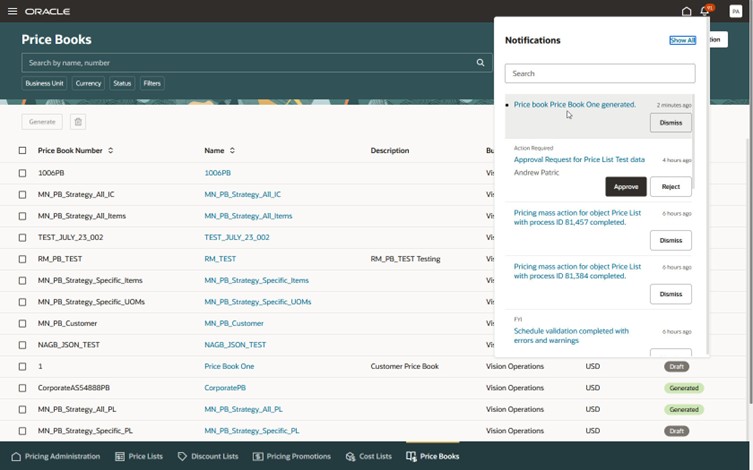Click the Draft status badge for Price Book One
This screenshot has height=470, width=753.
[x=677, y=367]
